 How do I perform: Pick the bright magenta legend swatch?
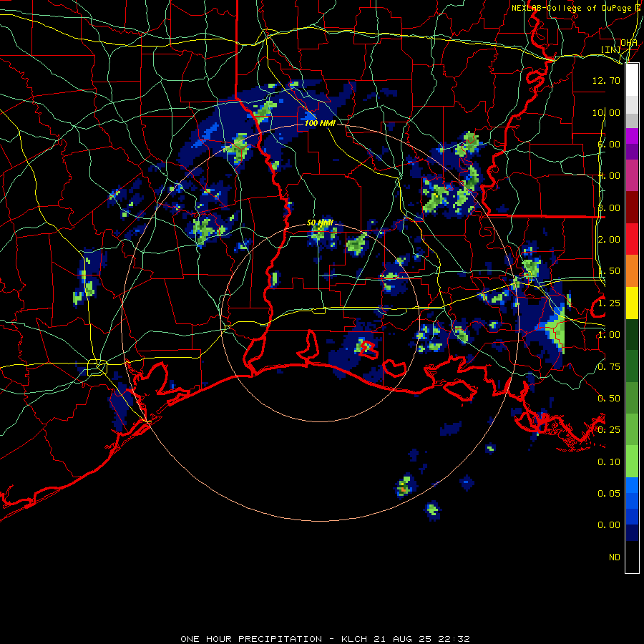(x=632, y=136)
